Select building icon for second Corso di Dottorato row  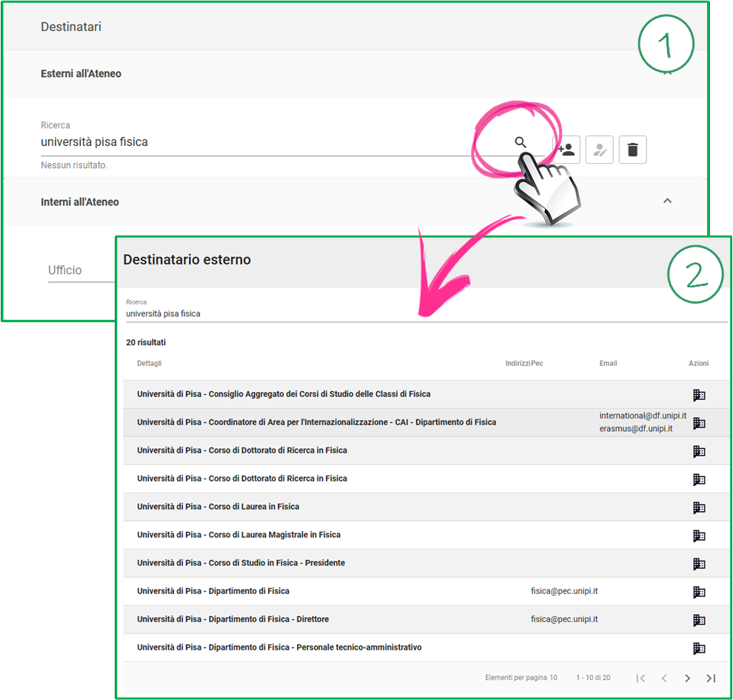[699, 479]
